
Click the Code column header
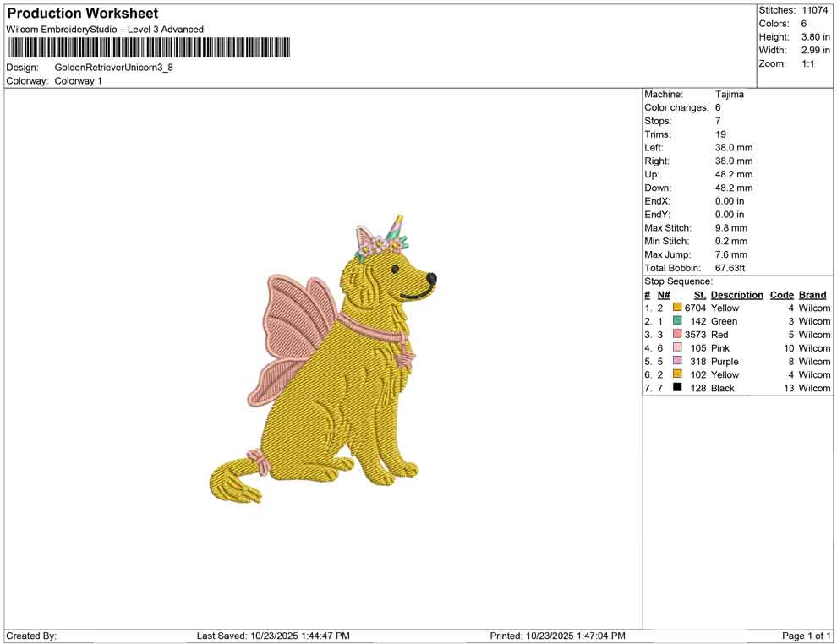(x=782, y=294)
